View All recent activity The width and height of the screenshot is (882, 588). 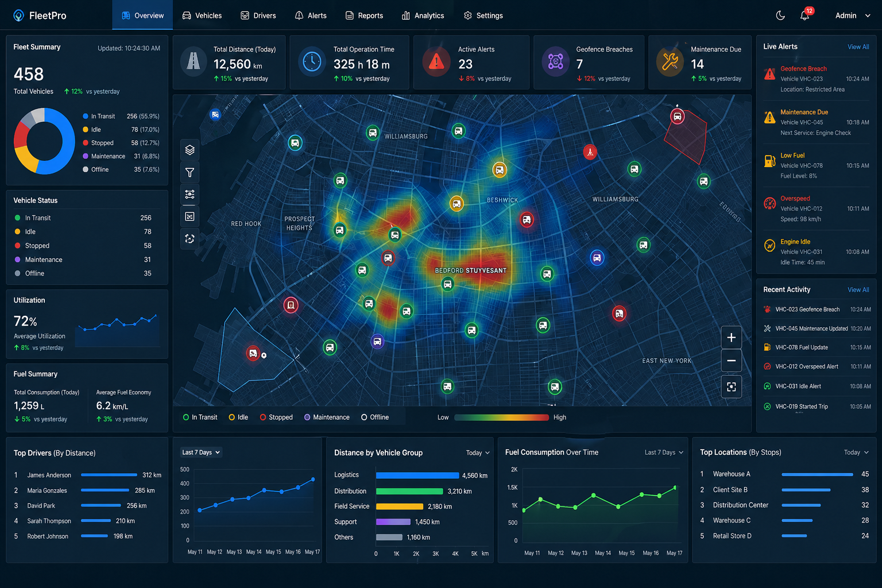pyautogui.click(x=858, y=289)
